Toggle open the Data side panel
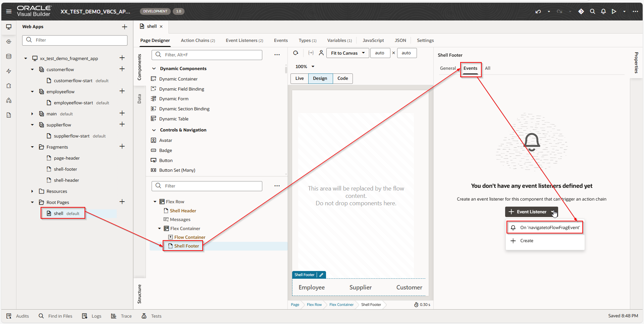 [x=140, y=99]
